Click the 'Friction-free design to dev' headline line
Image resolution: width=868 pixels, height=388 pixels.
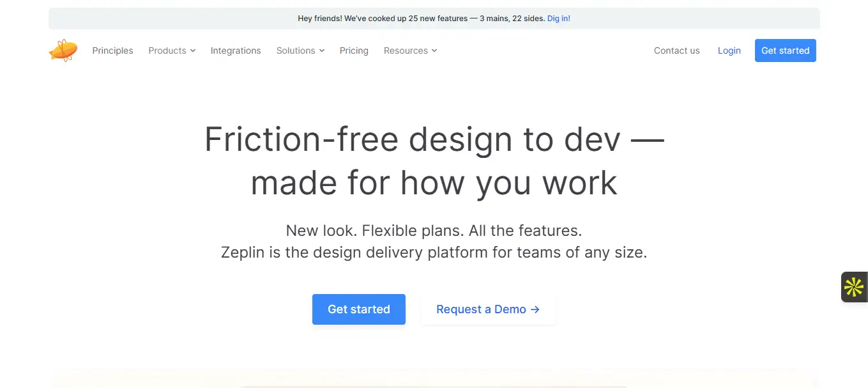pyautogui.click(x=434, y=139)
